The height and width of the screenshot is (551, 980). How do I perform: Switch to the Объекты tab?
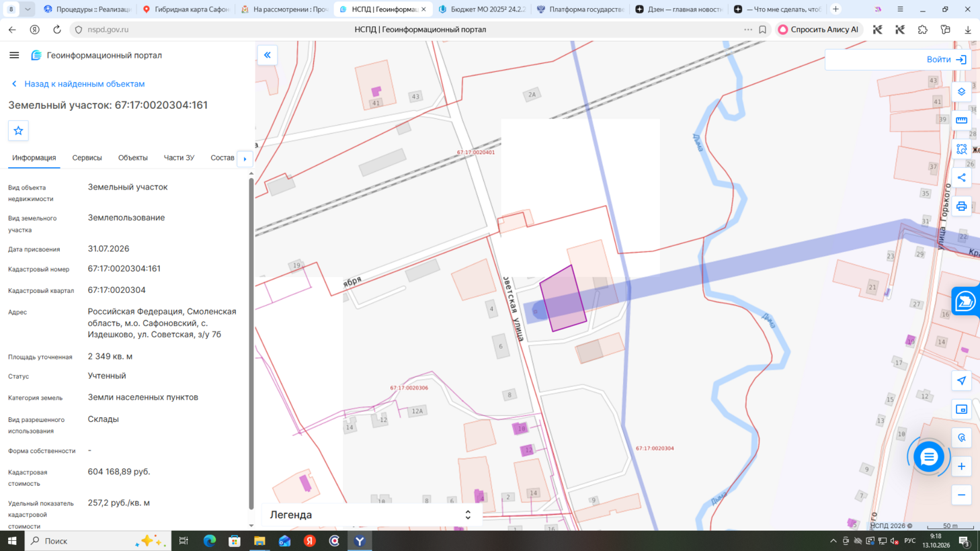[x=133, y=158]
